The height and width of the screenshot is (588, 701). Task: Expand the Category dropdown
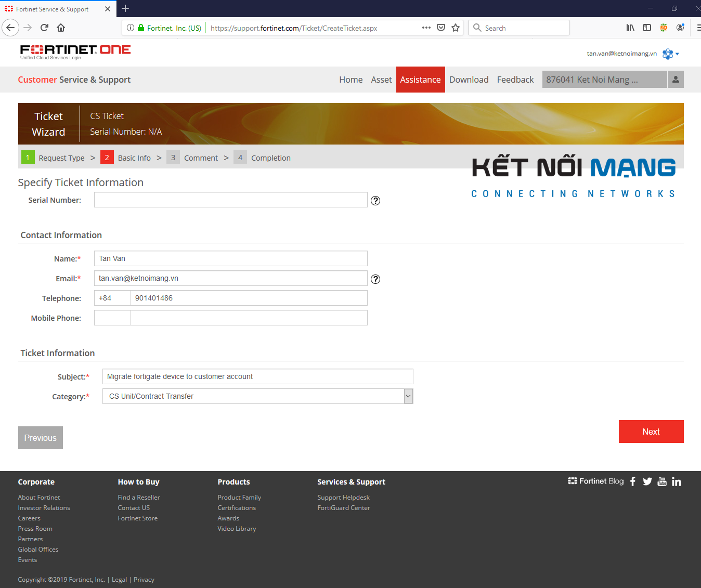pos(408,396)
